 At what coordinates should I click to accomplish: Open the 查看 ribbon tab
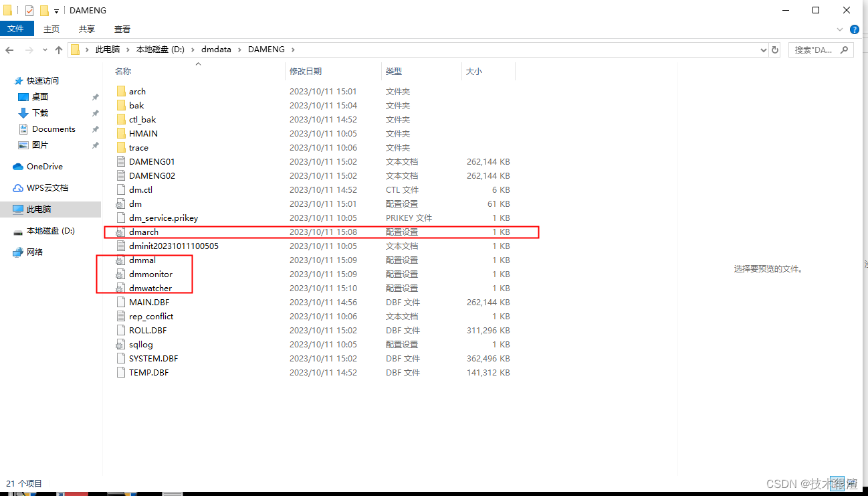122,29
